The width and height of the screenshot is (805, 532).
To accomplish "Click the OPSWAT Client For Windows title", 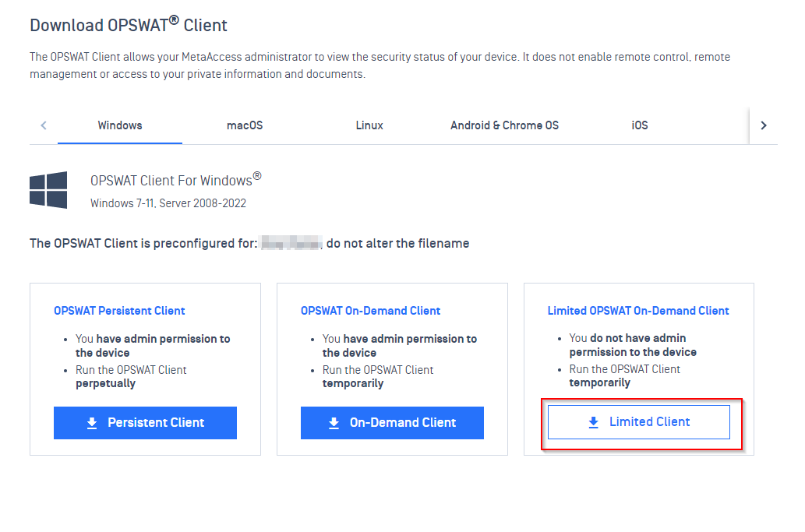I will 175,180.
